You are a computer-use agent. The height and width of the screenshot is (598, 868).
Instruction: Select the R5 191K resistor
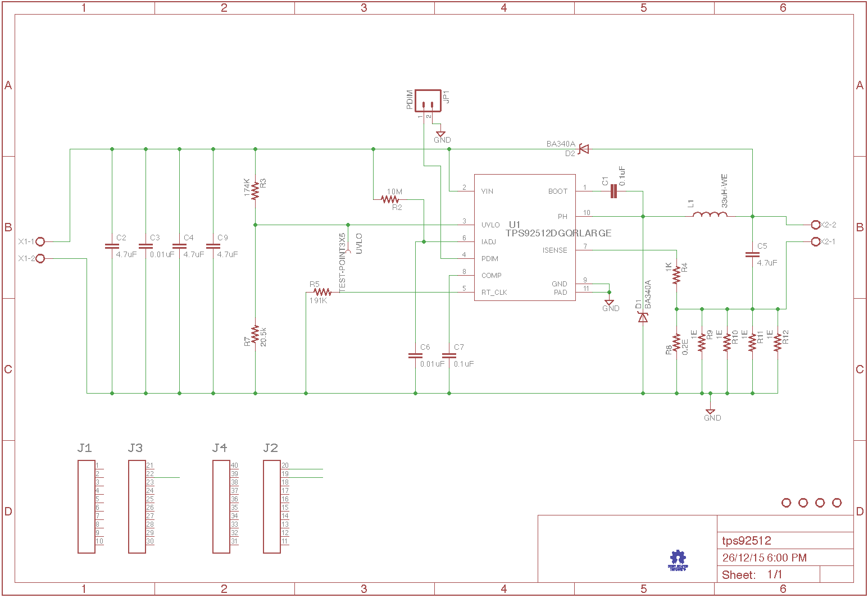(322, 292)
